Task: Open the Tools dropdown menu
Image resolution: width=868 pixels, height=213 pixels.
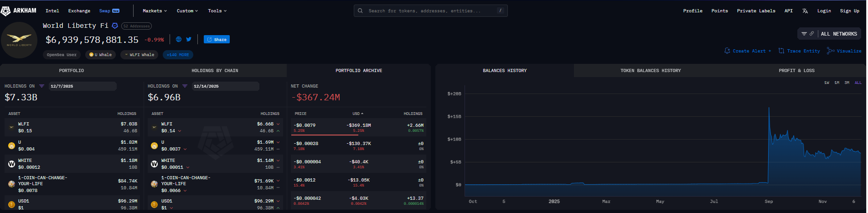Action: tap(217, 11)
